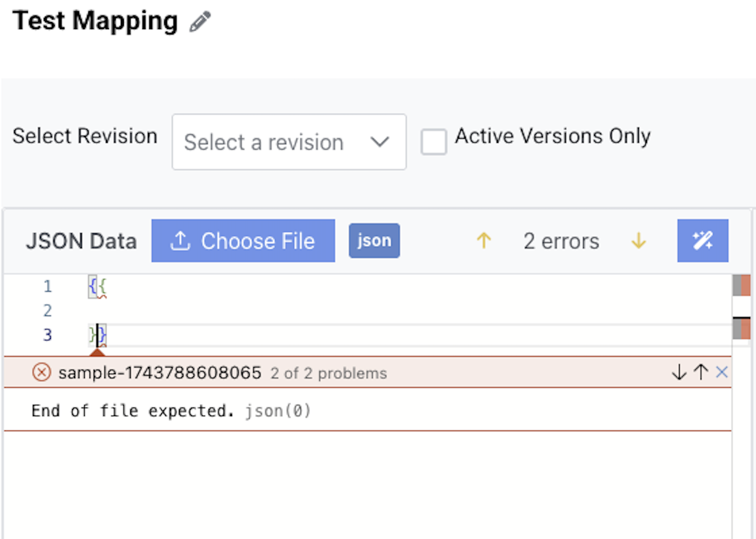Jump to previous problem in error panel
The height and width of the screenshot is (539, 756).
[701, 372]
